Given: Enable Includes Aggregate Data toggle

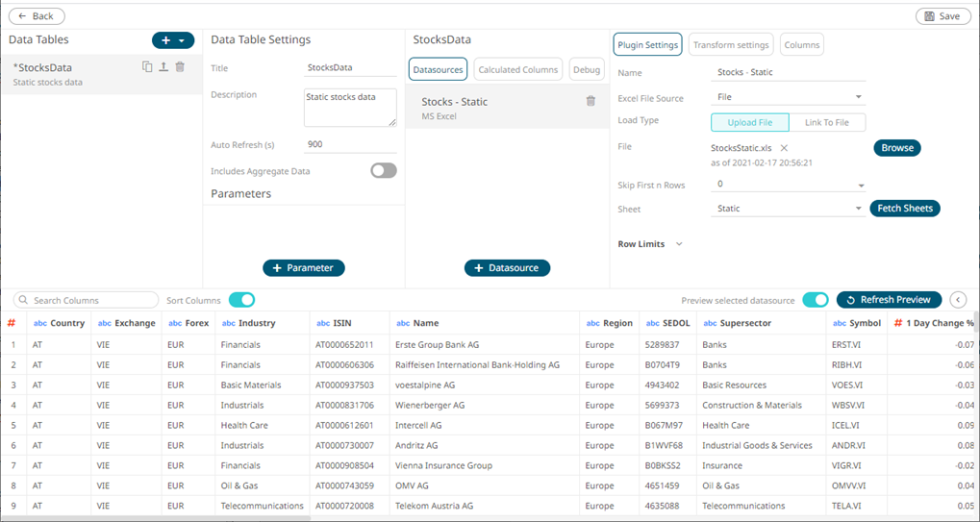Looking at the screenshot, I should 384,171.
